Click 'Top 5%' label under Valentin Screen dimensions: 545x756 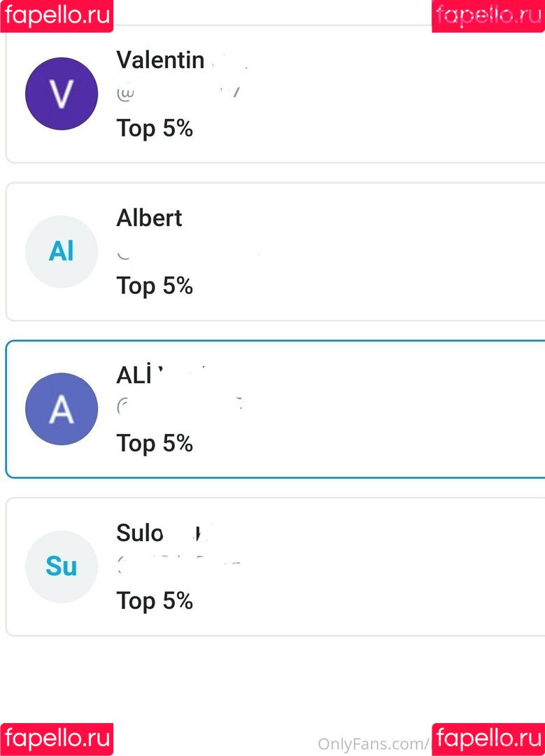155,128
